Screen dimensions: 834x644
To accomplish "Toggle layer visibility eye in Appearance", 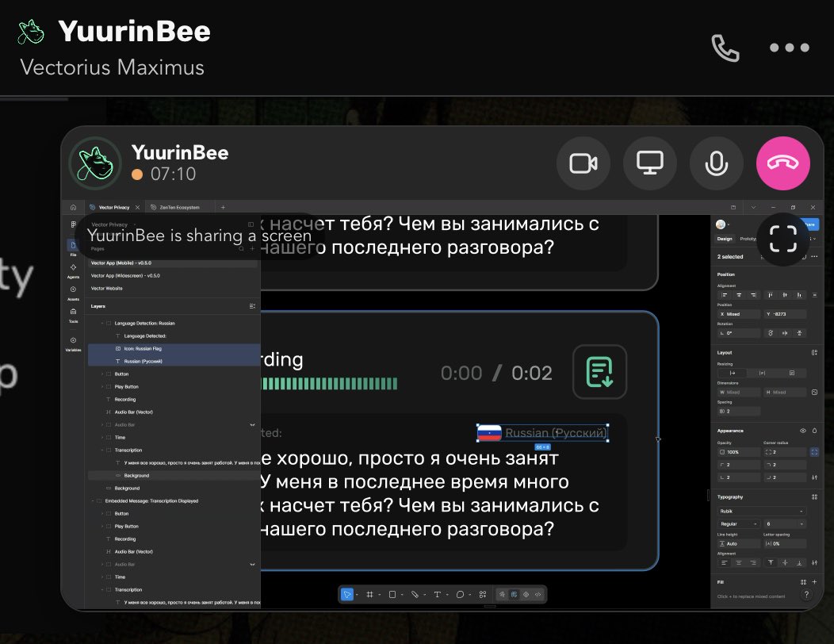I will (802, 431).
